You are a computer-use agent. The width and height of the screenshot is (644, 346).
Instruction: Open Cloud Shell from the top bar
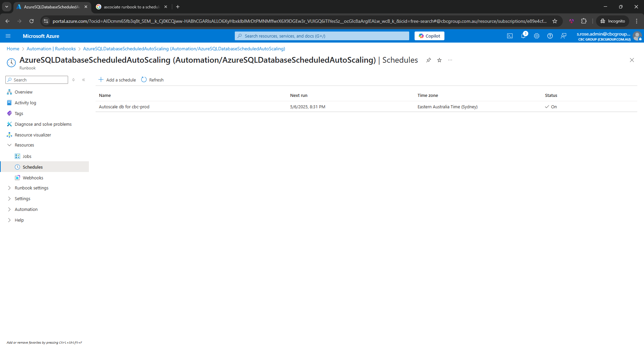tap(510, 36)
